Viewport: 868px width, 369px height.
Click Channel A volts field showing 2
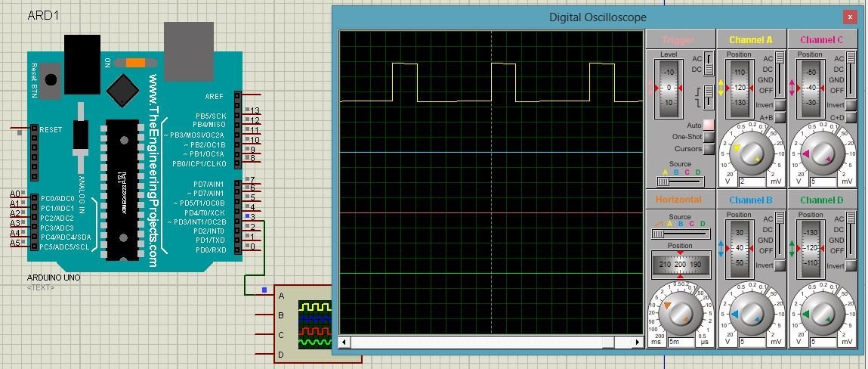752,181
